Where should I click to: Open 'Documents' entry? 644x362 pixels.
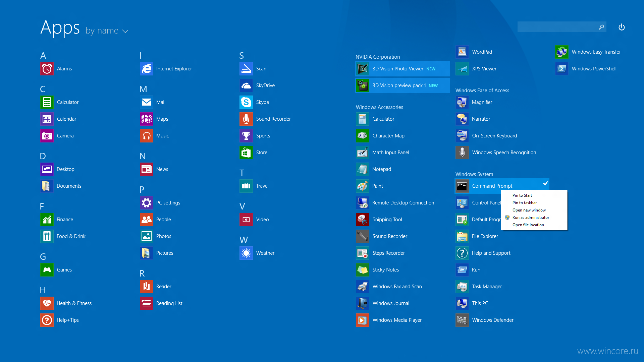click(x=61, y=186)
